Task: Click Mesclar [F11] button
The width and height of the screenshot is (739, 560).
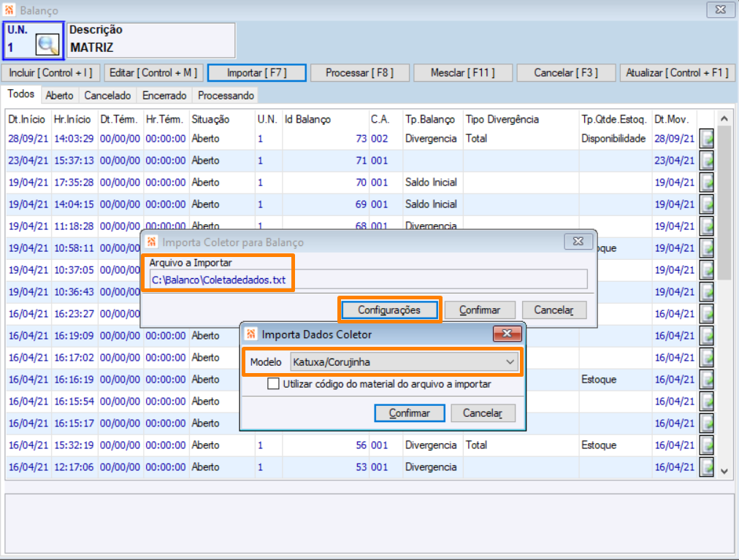Action: (x=463, y=72)
